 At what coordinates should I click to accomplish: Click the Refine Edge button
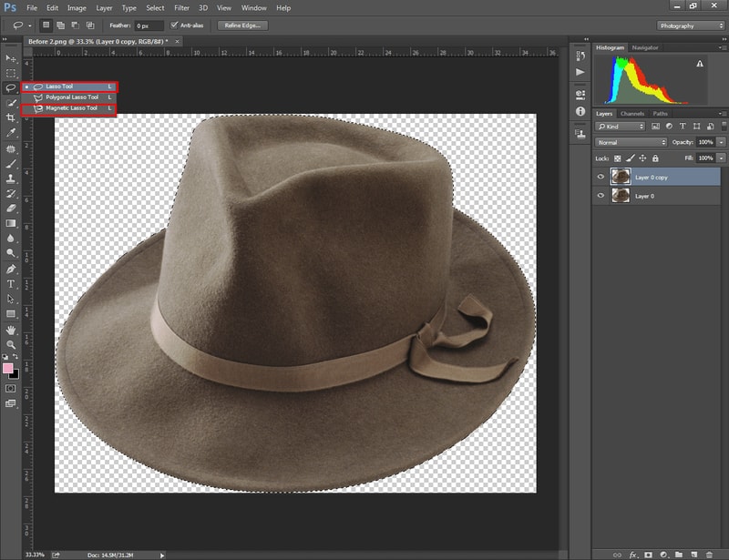point(241,26)
